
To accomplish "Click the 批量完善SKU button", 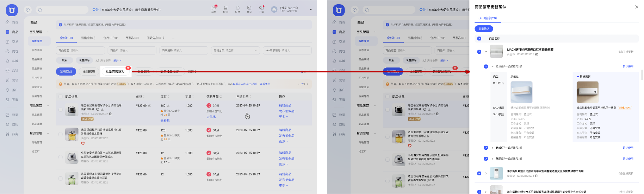I will [115, 71].
